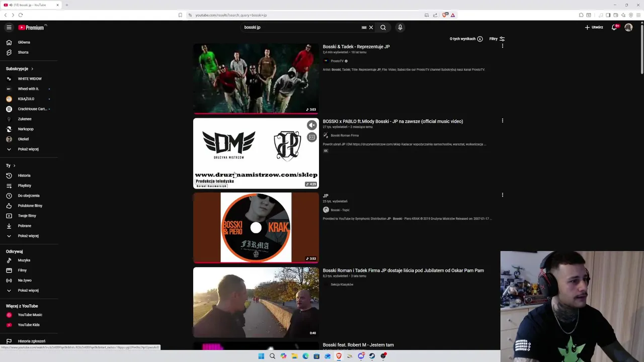Expand the Subskrypcje section chevron
This screenshot has height=362, width=644.
32,69
